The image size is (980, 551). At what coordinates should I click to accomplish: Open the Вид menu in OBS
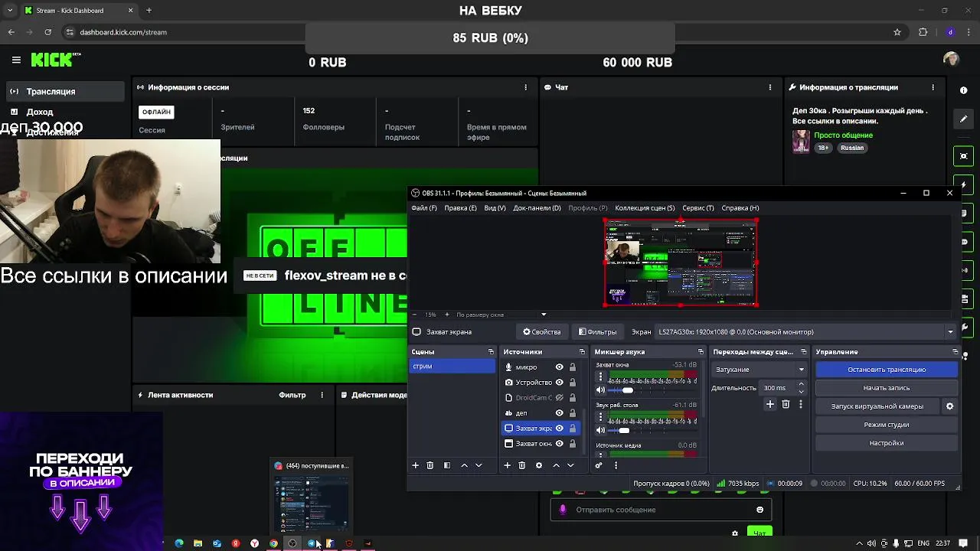[495, 208]
